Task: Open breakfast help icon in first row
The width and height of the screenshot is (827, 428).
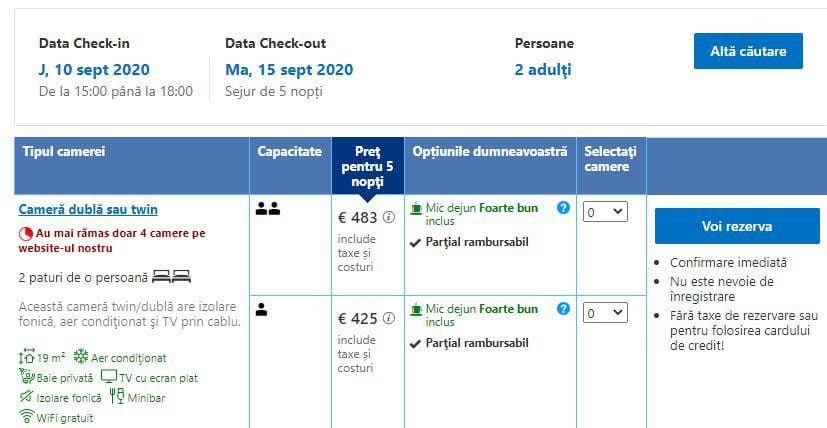Action: coord(563,208)
